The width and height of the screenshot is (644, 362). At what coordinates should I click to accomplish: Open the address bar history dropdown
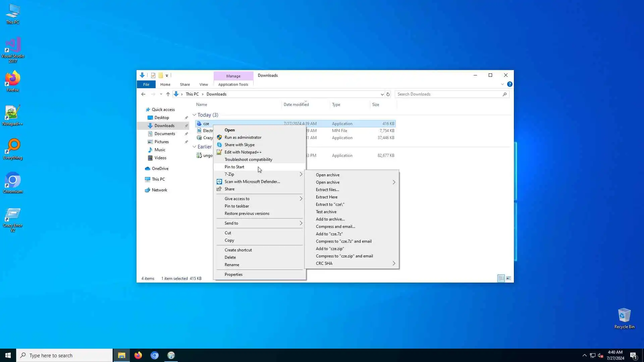pos(382,94)
